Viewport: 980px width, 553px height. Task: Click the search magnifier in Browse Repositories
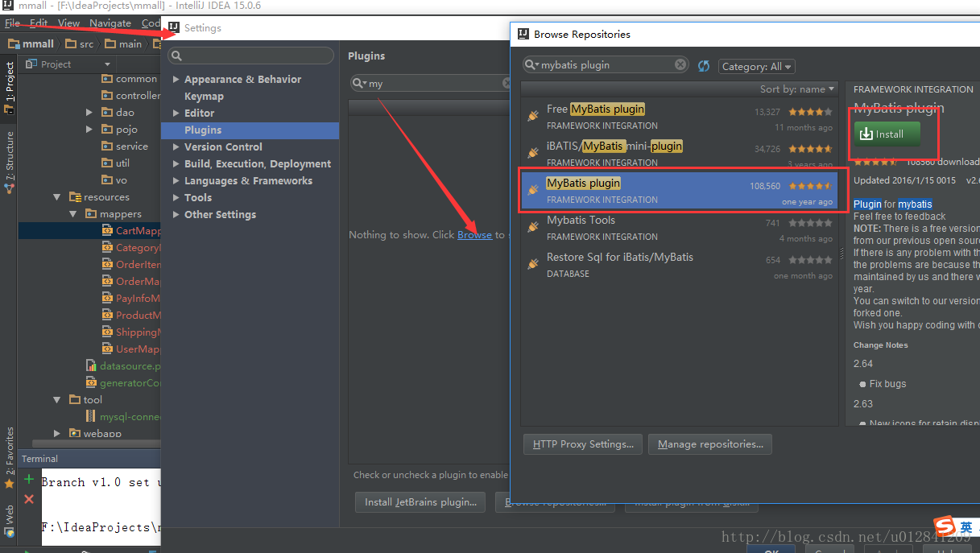point(531,65)
